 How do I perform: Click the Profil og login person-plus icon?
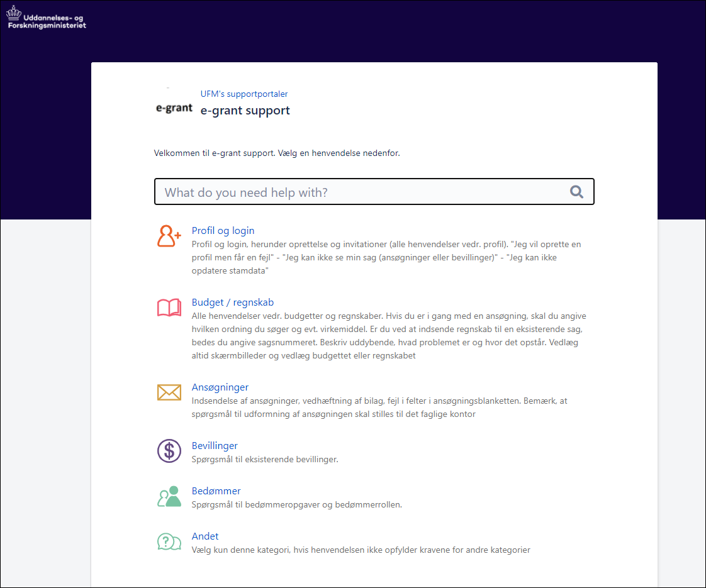[x=169, y=236]
